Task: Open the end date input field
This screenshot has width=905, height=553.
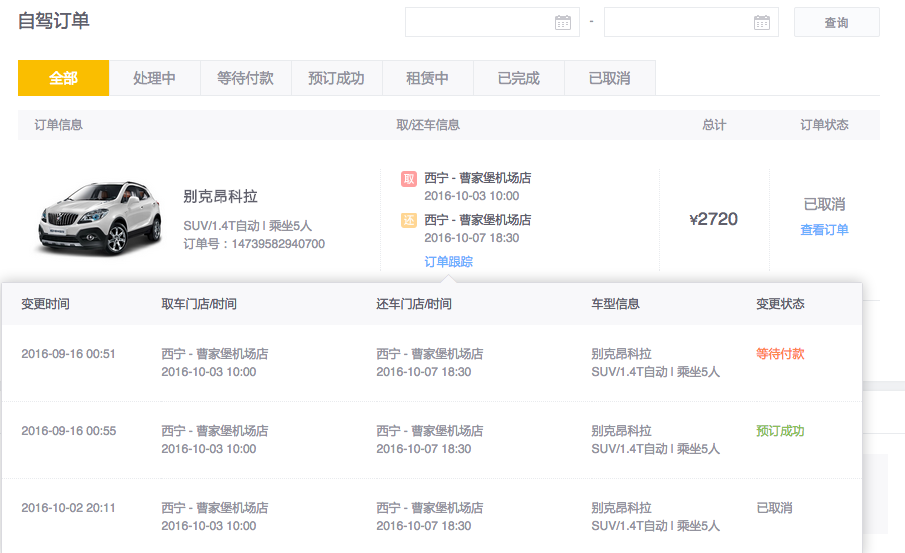Action: 679,22
